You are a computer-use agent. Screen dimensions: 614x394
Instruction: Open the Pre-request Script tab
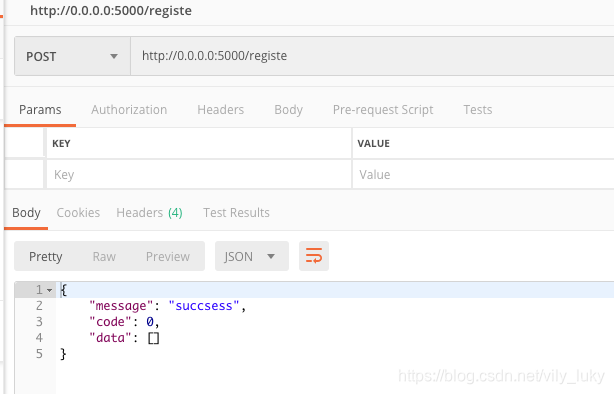(383, 110)
